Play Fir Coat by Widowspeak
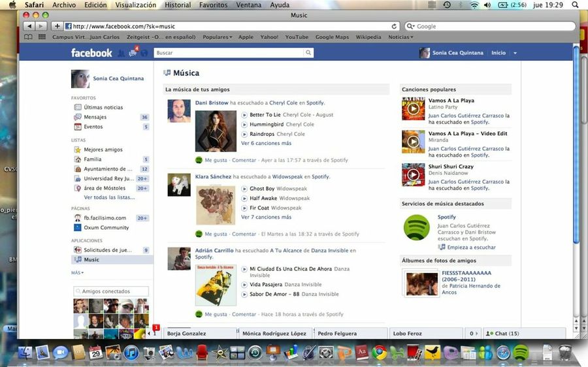Viewport: 588px width, 367px height. point(244,208)
